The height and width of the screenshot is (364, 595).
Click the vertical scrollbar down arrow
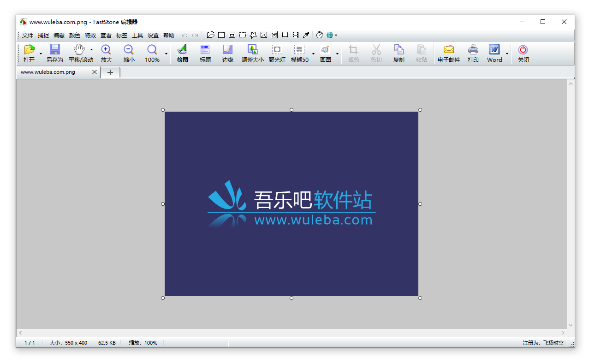pyautogui.click(x=571, y=325)
